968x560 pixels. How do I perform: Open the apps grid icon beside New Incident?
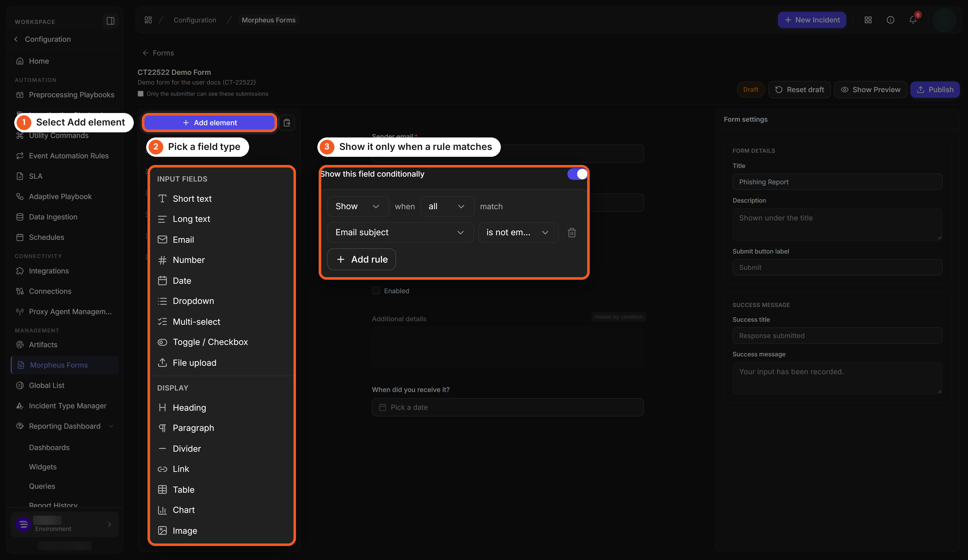click(x=868, y=20)
